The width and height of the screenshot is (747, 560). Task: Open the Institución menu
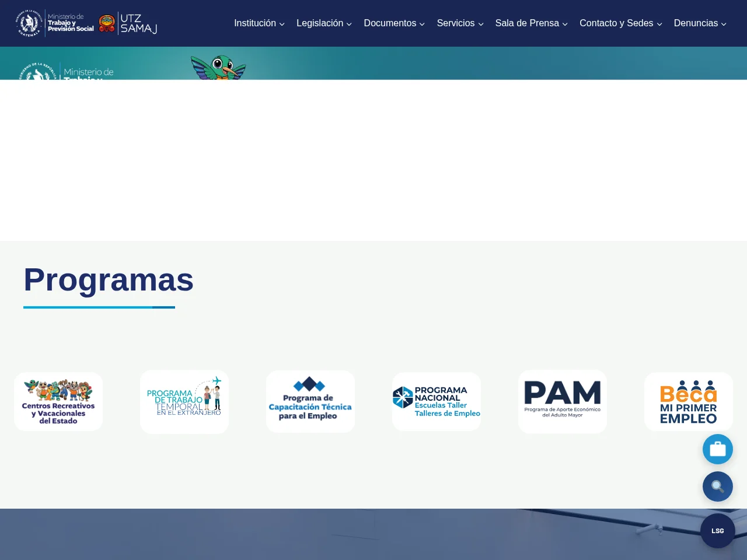tap(259, 23)
